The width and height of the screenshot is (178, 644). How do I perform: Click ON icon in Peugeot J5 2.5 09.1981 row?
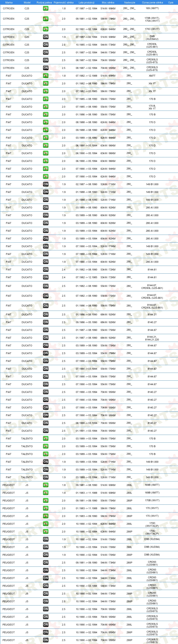[46, 563]
